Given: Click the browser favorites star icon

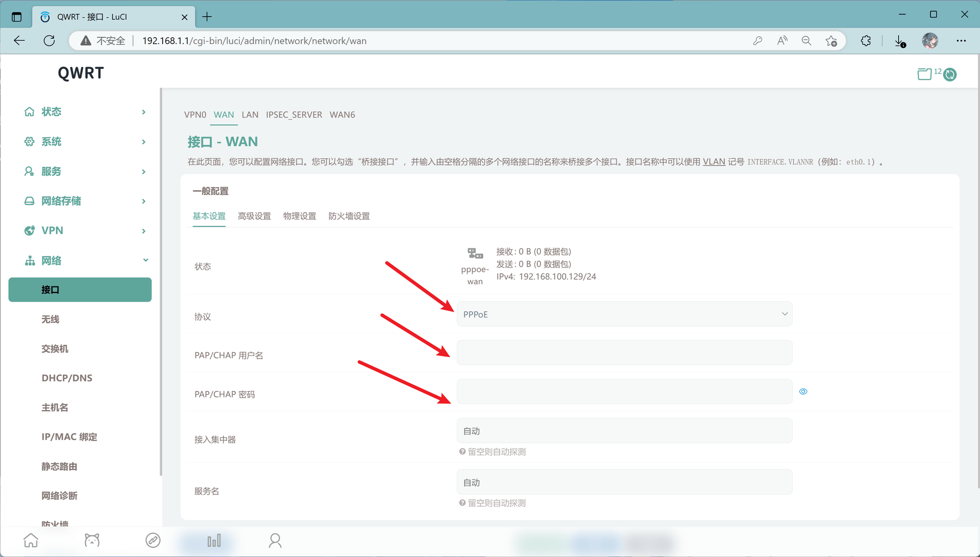Looking at the screenshot, I should [832, 41].
